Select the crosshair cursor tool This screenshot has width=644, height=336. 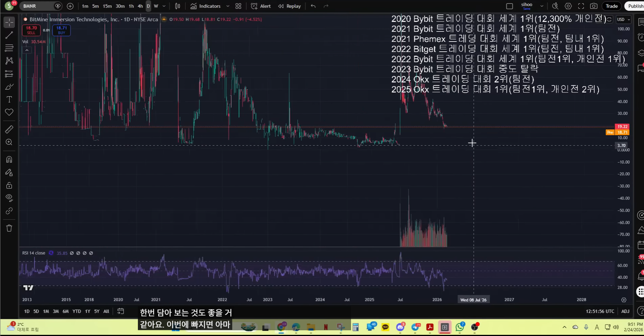tap(9, 22)
